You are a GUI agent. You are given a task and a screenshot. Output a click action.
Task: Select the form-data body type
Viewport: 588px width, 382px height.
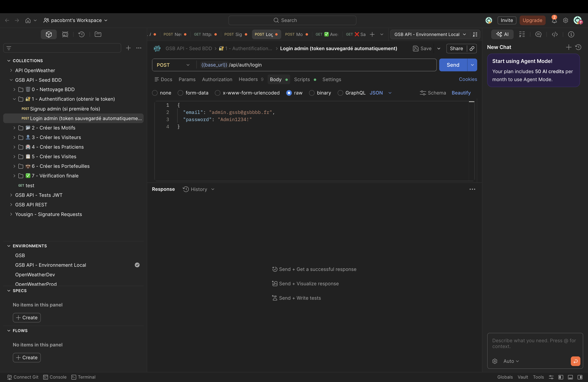coord(180,93)
